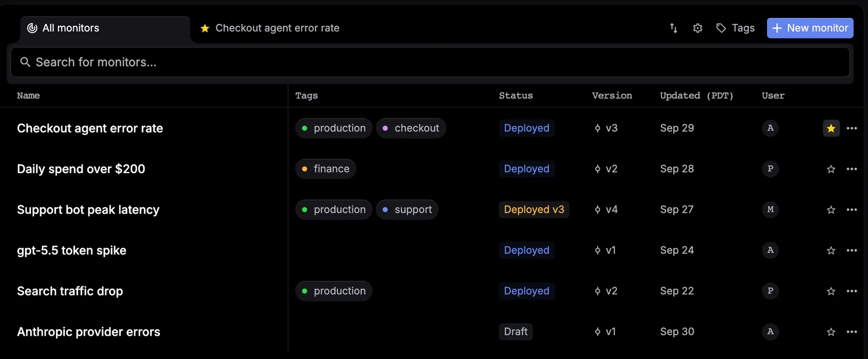
Task: Switch to the All monitors tab
Action: click(x=105, y=28)
